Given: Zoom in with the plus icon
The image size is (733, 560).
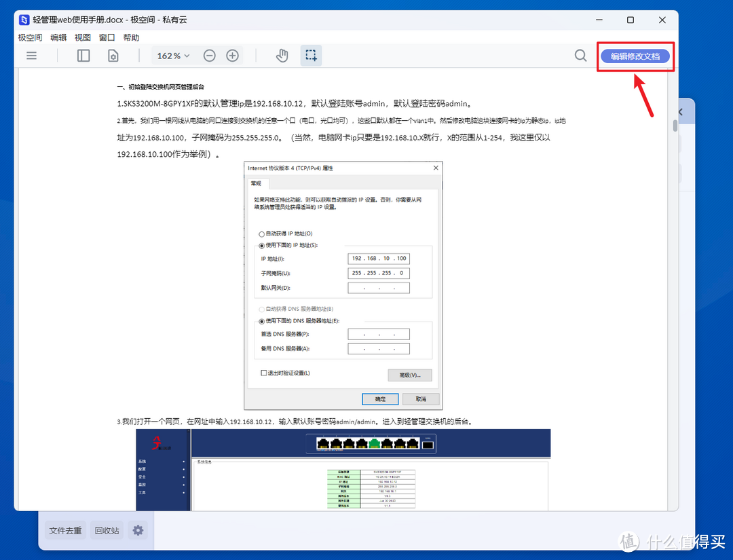Looking at the screenshot, I should click(x=232, y=56).
